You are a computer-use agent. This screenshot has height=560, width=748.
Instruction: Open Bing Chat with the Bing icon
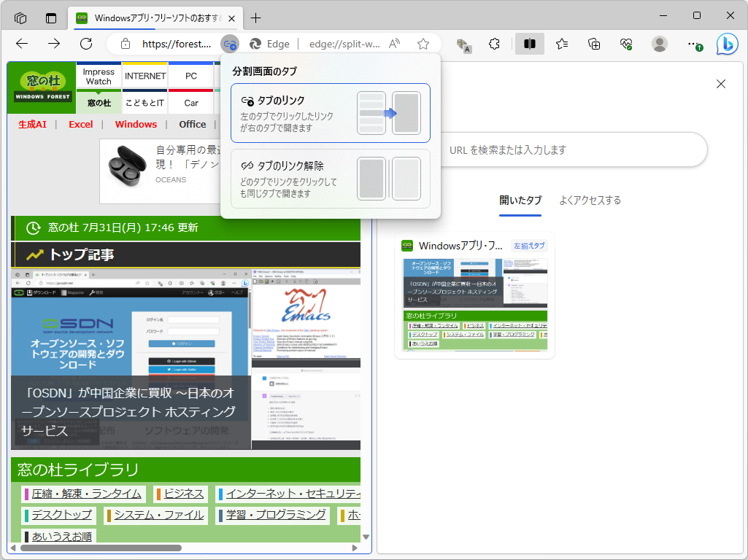[x=727, y=44]
